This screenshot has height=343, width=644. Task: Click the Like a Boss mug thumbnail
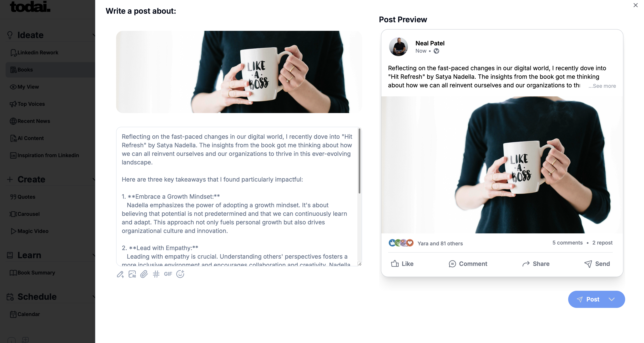[x=239, y=72]
